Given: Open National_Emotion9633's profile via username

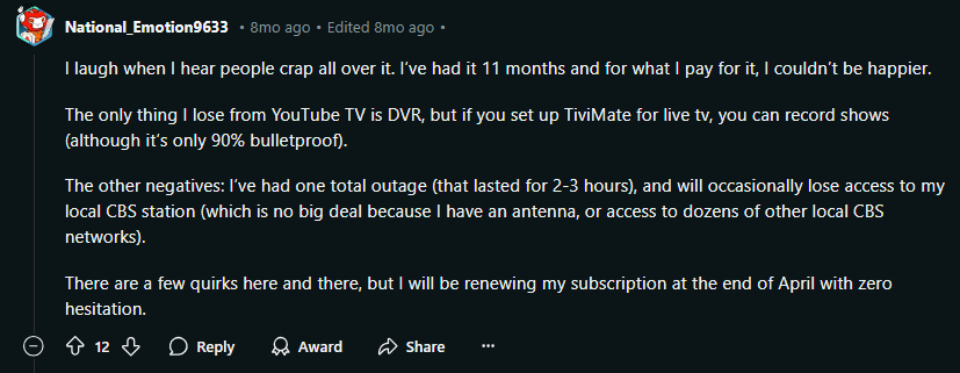Looking at the screenshot, I should click(147, 28).
